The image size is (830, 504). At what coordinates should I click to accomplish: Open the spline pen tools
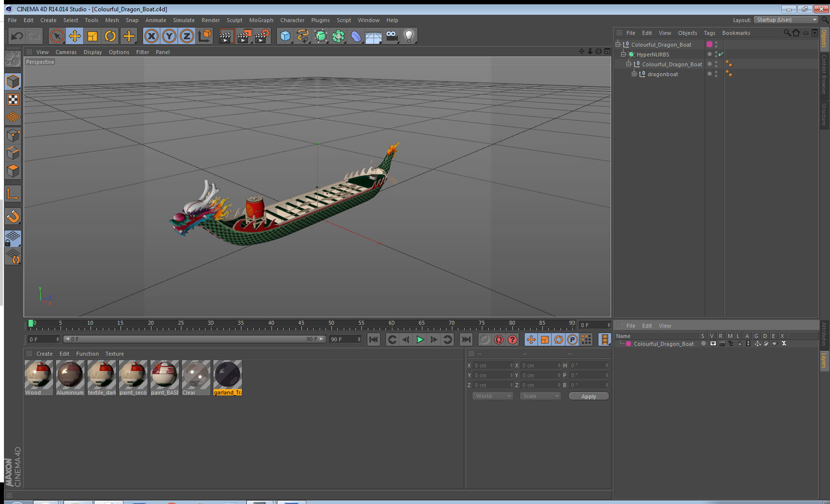(x=303, y=36)
